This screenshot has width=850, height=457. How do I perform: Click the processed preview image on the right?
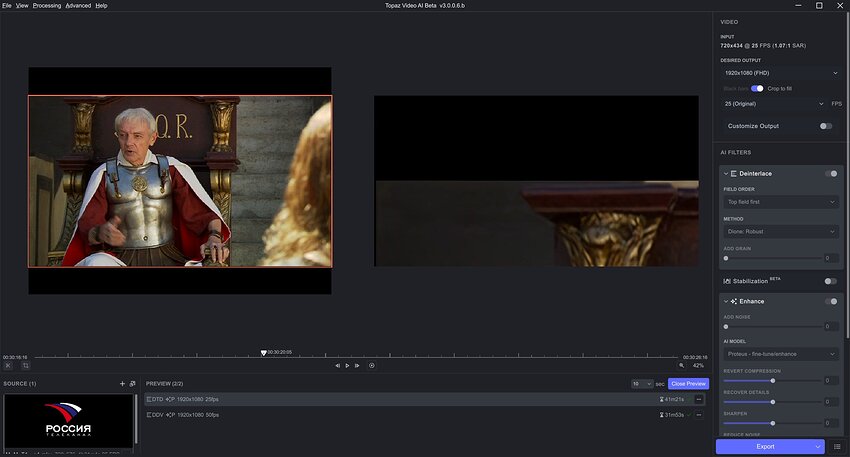click(x=536, y=181)
